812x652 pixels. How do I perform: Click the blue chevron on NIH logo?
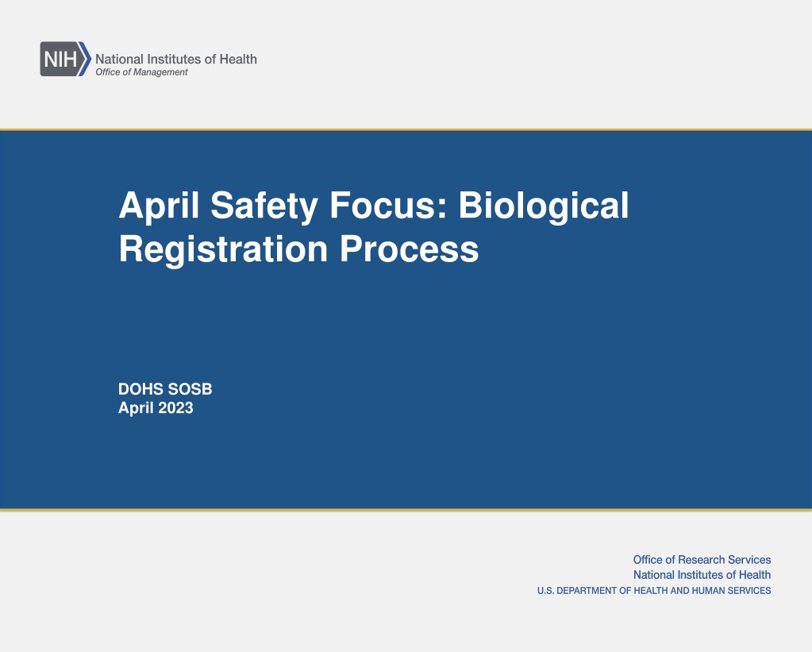[x=86, y=59]
